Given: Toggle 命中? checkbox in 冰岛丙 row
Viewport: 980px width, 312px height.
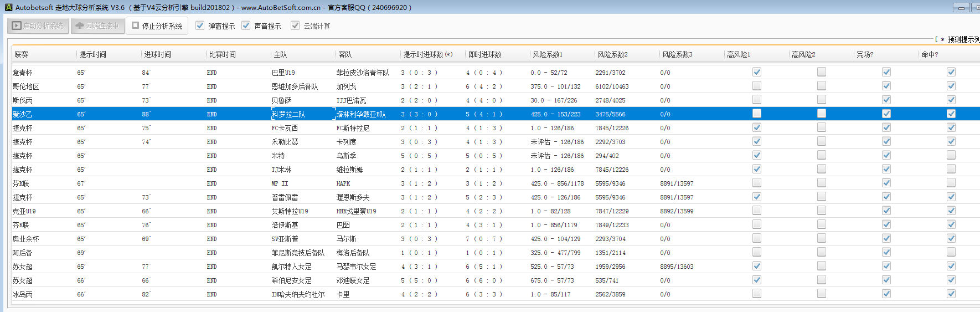Looking at the screenshot, I should tap(951, 294).
